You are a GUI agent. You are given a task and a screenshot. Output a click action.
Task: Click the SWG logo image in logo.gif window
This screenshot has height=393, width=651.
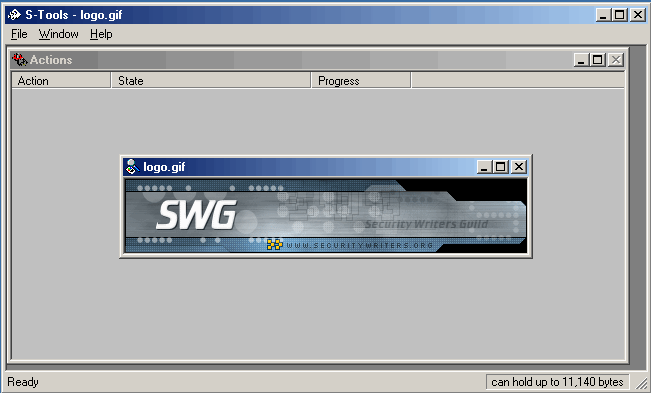click(x=326, y=216)
